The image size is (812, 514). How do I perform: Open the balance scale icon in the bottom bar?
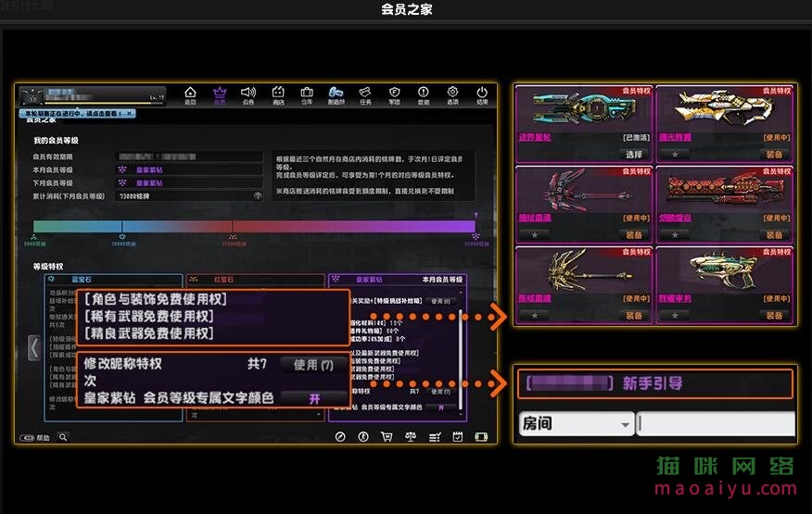(x=411, y=437)
